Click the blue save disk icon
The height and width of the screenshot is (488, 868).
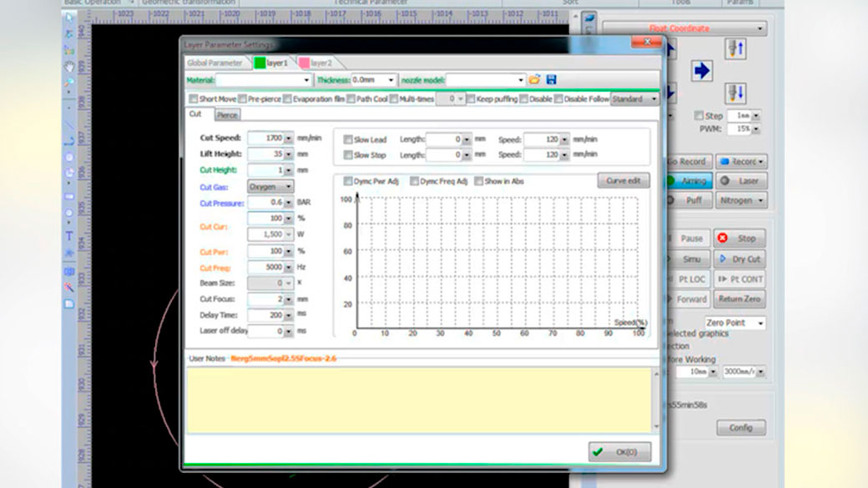point(551,80)
